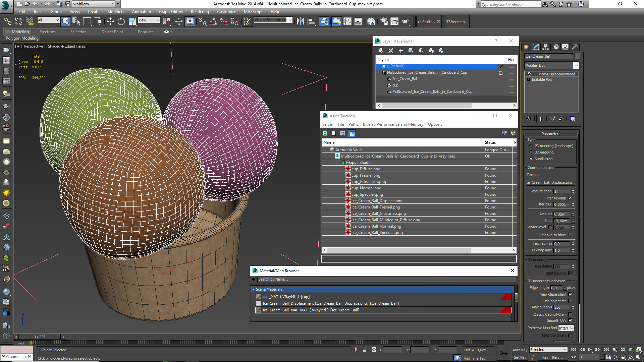Toggle the Angle Snap icon
The height and width of the screenshot is (362, 644).
[x=213, y=22]
